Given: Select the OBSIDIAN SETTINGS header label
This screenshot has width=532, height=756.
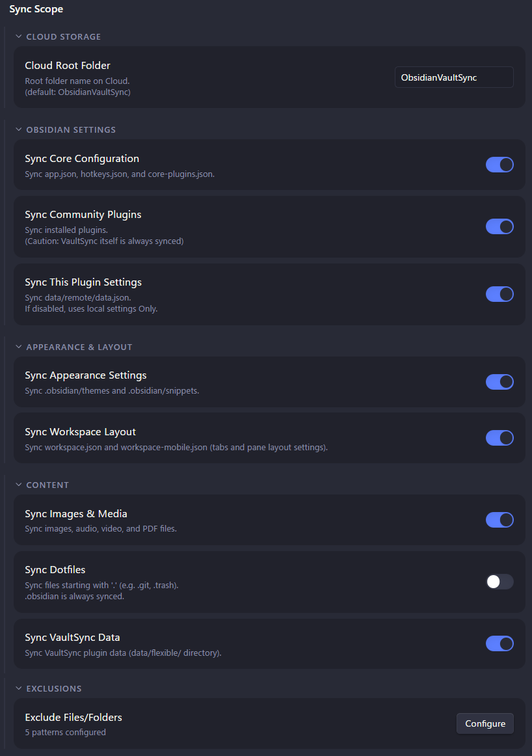Looking at the screenshot, I should pos(70,129).
